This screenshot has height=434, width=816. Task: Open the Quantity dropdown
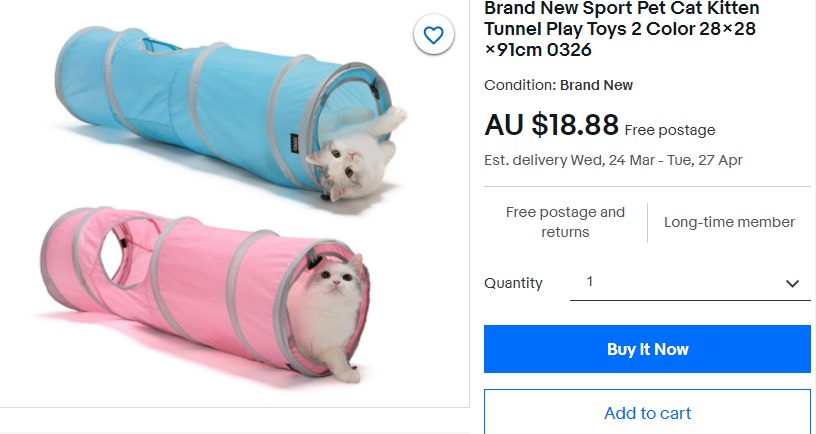click(690, 283)
